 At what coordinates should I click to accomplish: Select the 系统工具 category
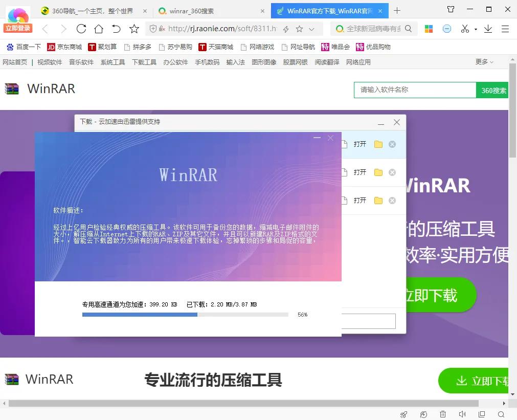(112, 61)
